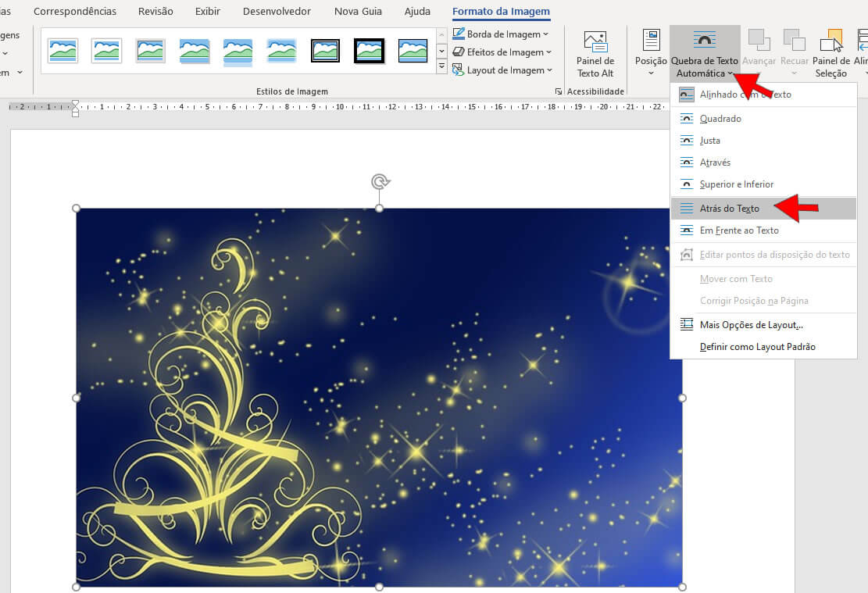Click the ruler first line indent marker
This screenshot has width=868, height=593.
[75, 104]
